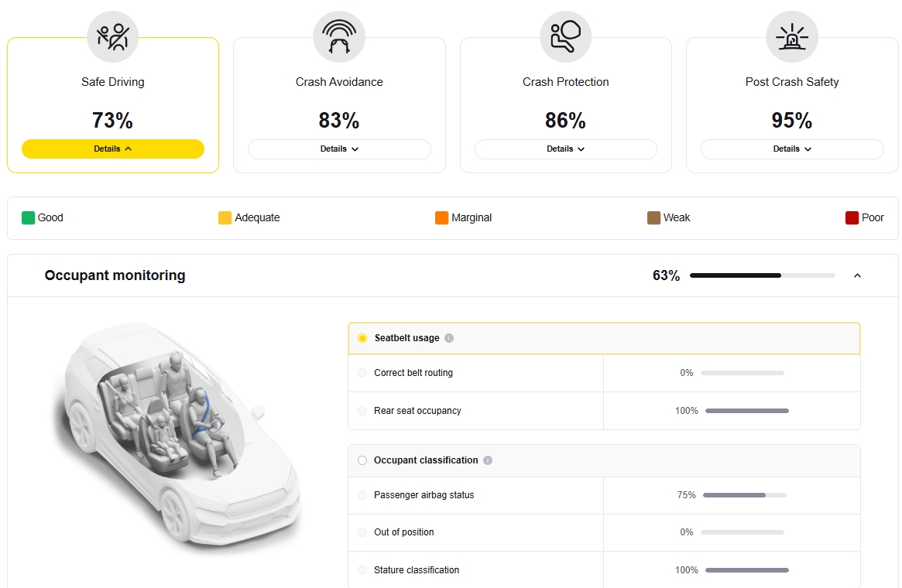Select the Correct belt routing radio
Viewport: 902px width, 588px height.
point(362,373)
